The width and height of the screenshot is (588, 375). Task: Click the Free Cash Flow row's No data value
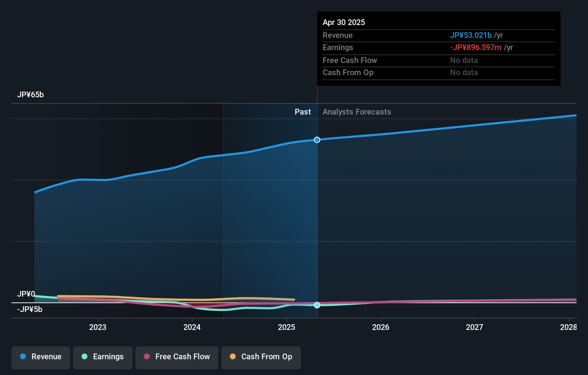click(x=464, y=60)
